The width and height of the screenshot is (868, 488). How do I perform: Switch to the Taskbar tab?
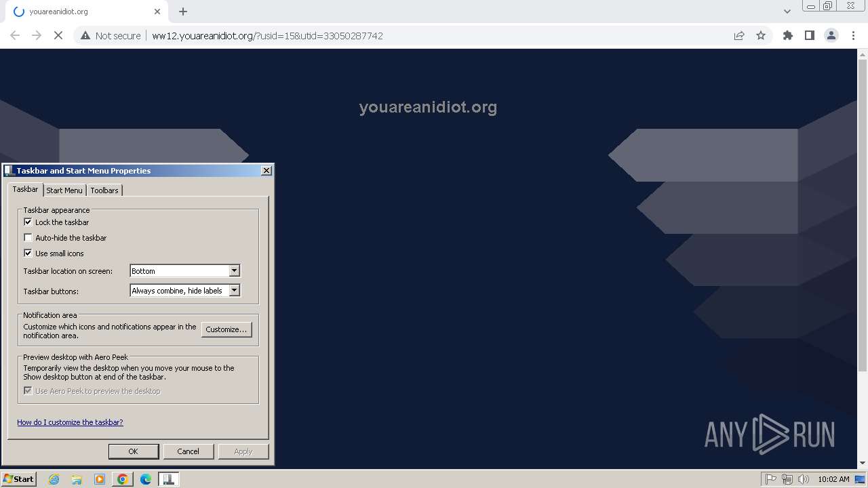(x=25, y=189)
